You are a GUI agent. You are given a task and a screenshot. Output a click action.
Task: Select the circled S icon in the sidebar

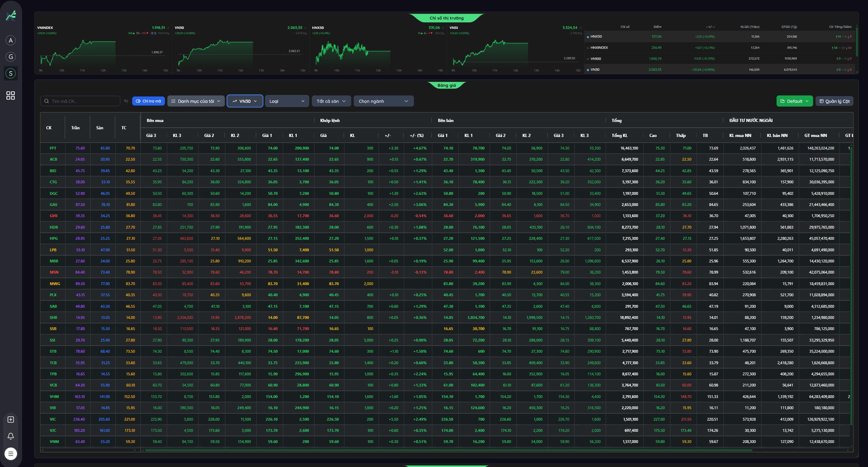[11, 74]
